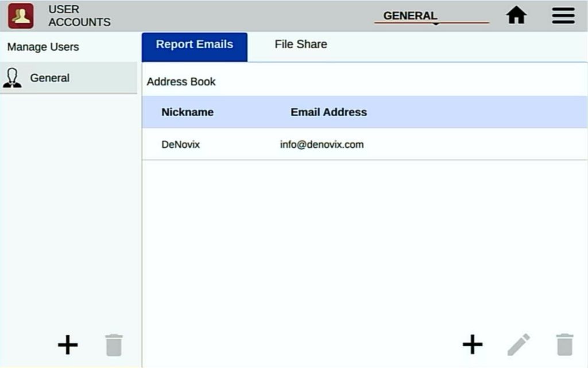Select the General user in sidebar
This screenshot has height=368, width=588.
coord(69,78)
